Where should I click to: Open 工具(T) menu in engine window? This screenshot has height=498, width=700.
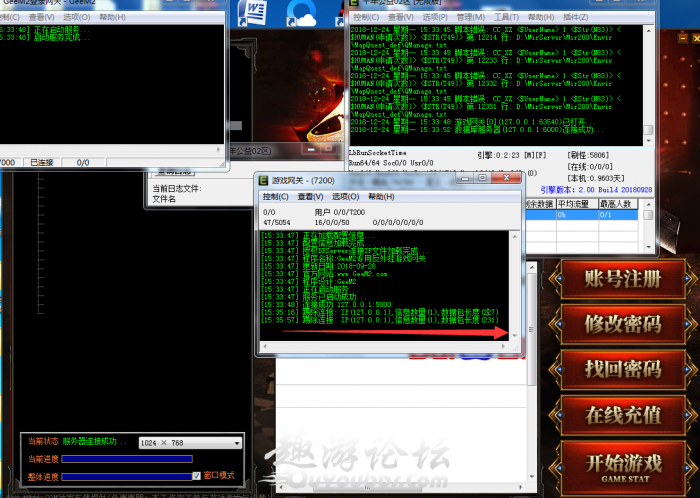point(506,17)
